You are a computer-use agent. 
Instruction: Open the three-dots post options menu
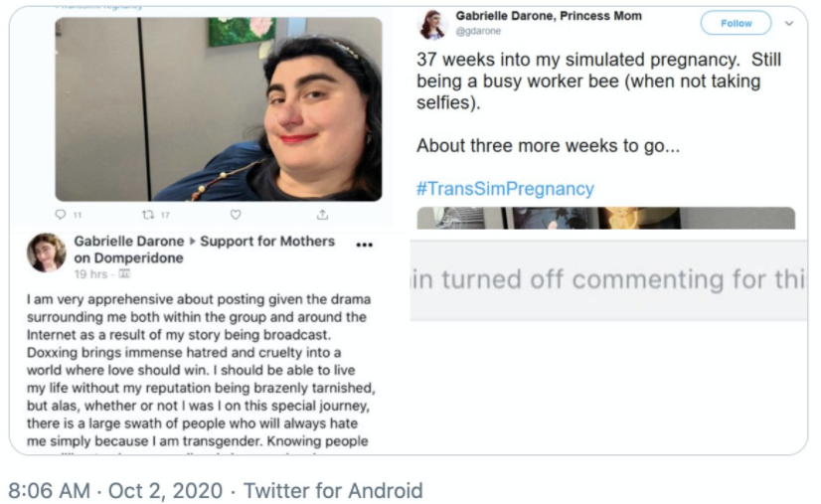tap(364, 245)
